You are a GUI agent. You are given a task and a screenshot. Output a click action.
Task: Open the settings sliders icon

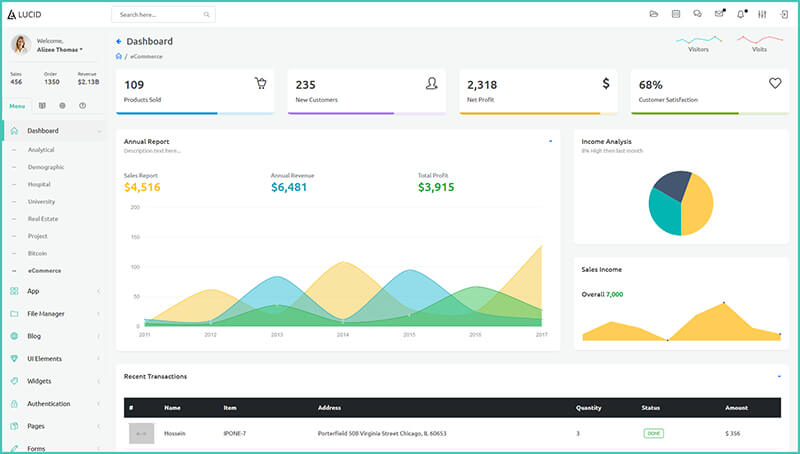(x=763, y=14)
